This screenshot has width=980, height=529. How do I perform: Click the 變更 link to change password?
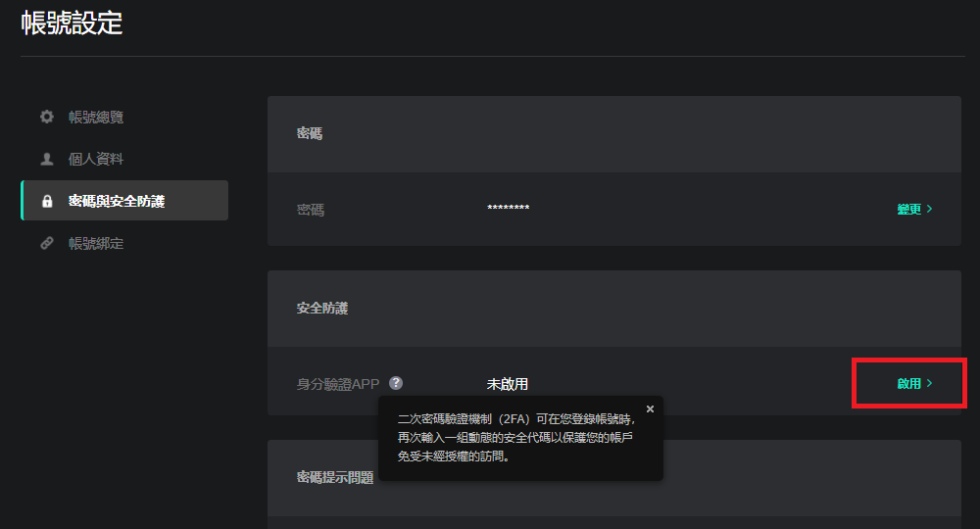(x=908, y=210)
